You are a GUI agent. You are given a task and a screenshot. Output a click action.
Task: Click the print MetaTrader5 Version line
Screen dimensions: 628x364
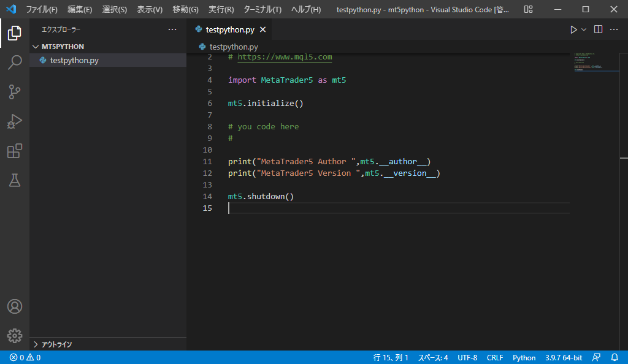tap(334, 173)
